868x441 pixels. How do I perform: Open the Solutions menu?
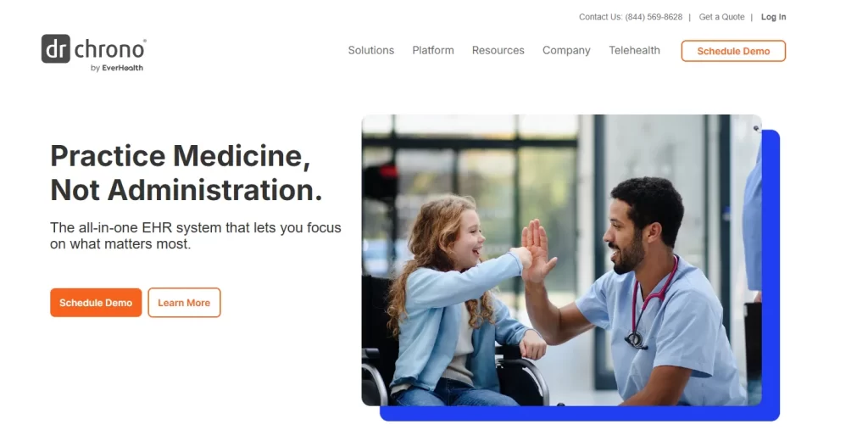(371, 50)
